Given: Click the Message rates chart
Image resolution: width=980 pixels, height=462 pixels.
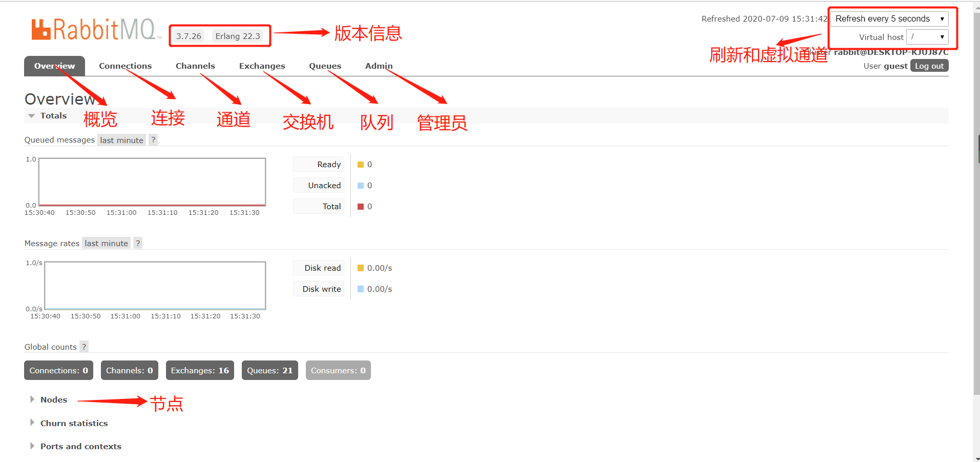Looking at the screenshot, I should click(155, 286).
